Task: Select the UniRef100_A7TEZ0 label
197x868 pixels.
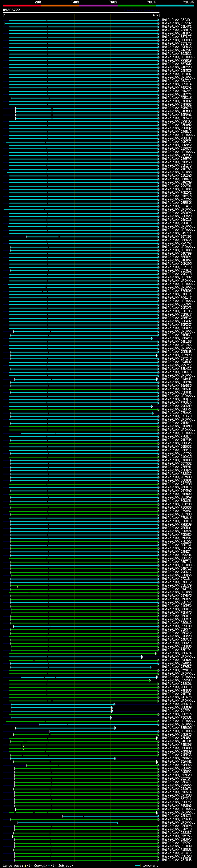Action: [176, 416]
